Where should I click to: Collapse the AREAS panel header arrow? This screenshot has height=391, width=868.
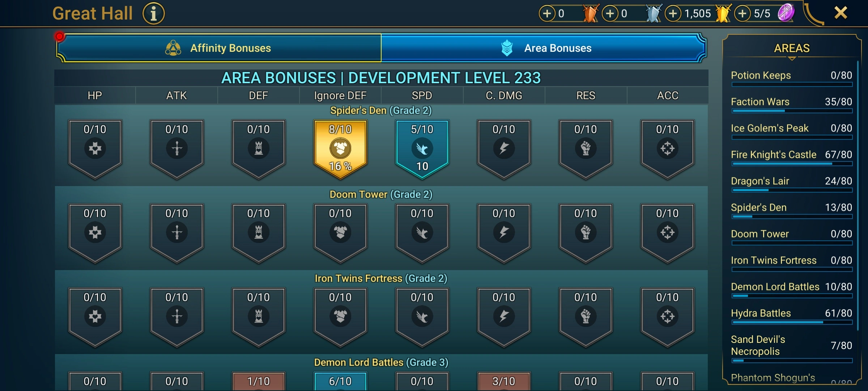[792, 58]
